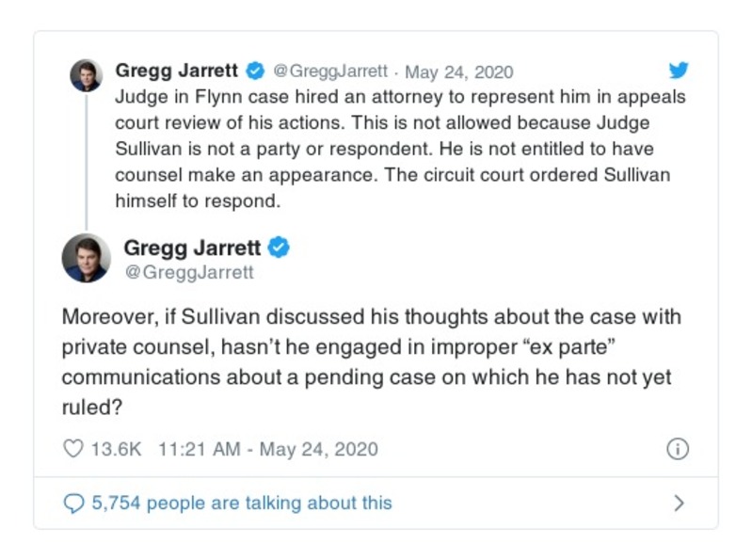The width and height of the screenshot is (752, 560).
Task: Click the large Gregg Jarrett display name
Action: [x=193, y=248]
